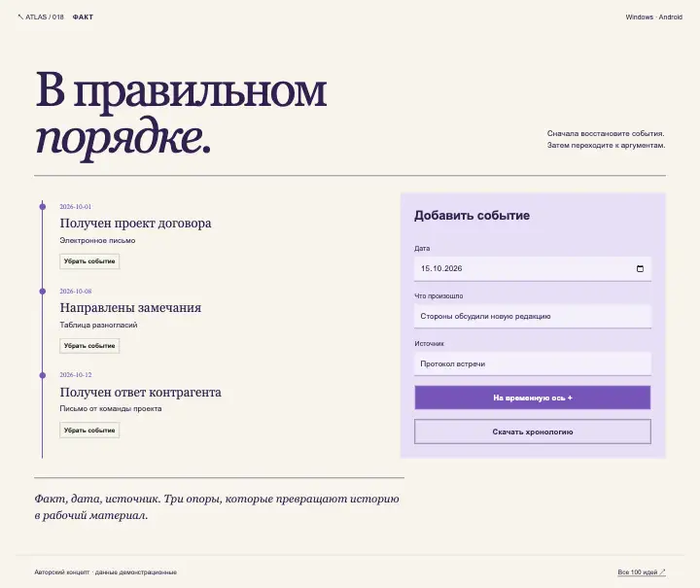Click Скачать хронологию button

click(533, 432)
